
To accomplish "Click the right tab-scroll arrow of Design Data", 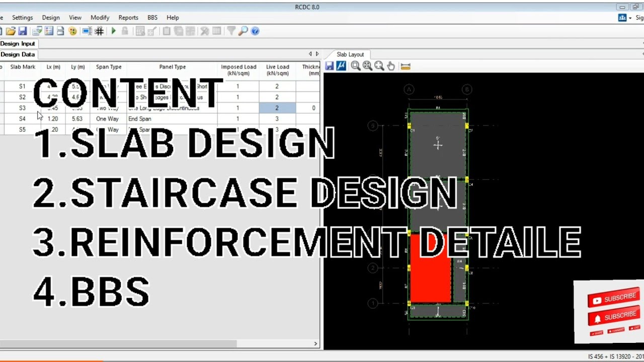I will pyautogui.click(x=317, y=54).
